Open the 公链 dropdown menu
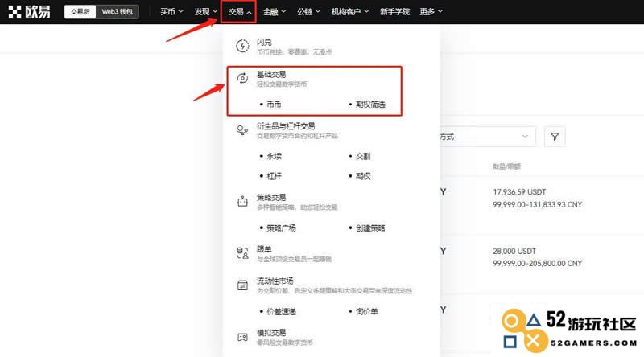Screen dimensions: 644x357 pyautogui.click(x=308, y=12)
